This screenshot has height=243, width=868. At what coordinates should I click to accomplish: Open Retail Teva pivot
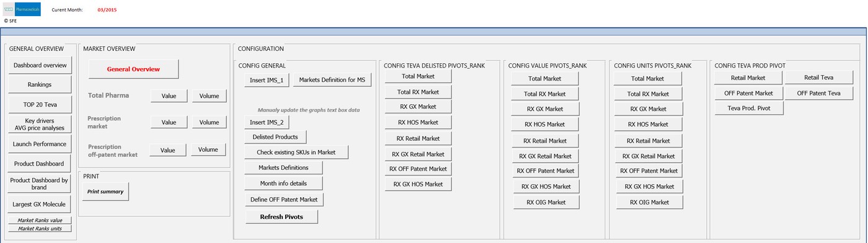pyautogui.click(x=819, y=78)
